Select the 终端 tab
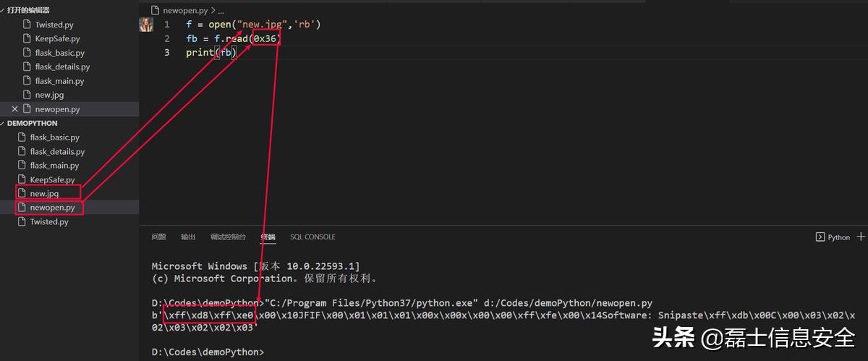 pos(268,237)
